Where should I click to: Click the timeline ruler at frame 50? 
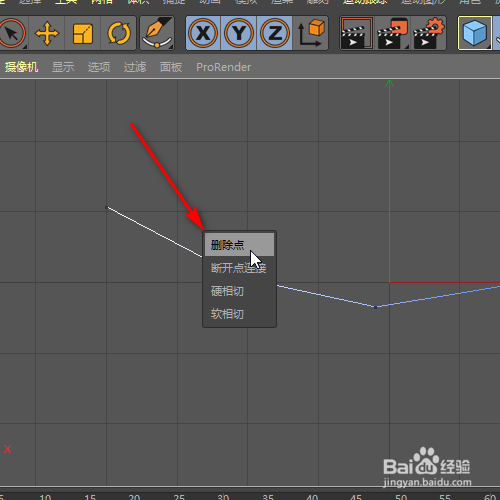[x=401, y=497]
